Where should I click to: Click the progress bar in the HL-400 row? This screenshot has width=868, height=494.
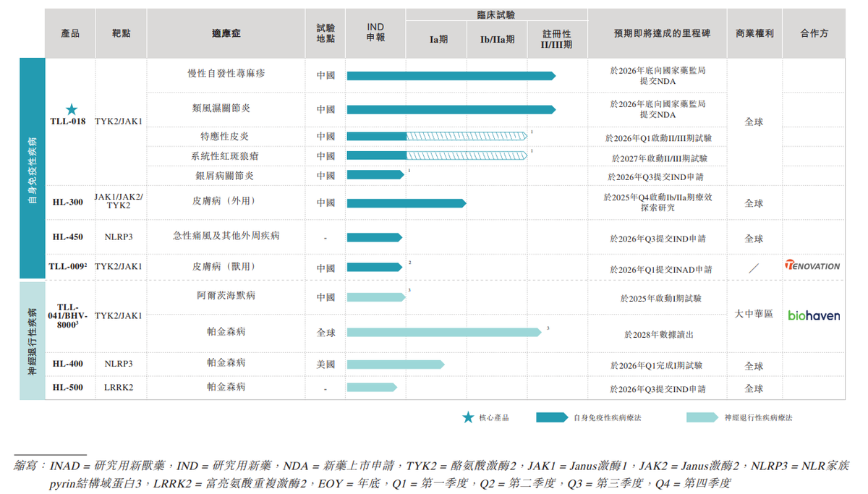point(395,365)
